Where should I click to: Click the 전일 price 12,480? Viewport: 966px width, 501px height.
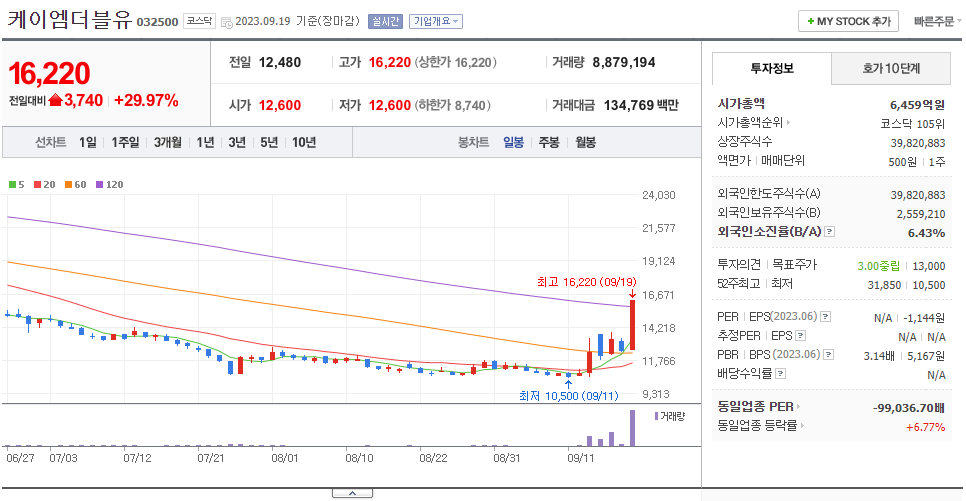[x=280, y=62]
